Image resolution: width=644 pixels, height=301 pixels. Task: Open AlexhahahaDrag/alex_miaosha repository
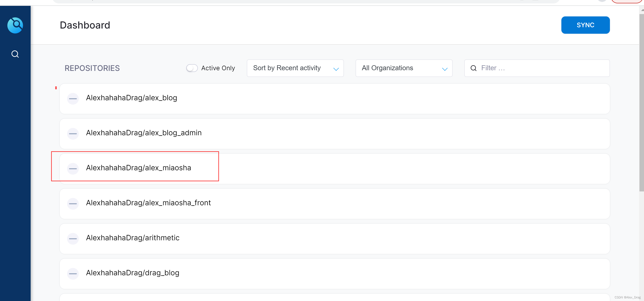pos(334,169)
